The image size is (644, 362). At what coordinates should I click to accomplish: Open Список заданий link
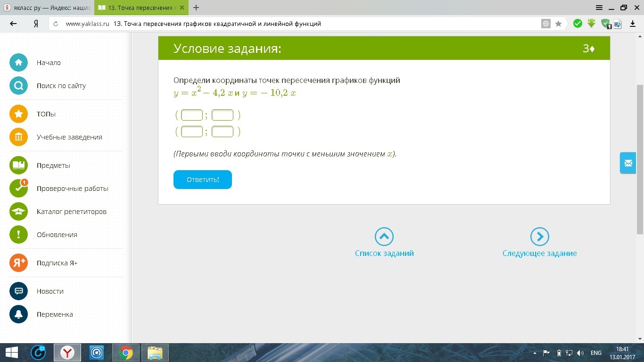(384, 253)
